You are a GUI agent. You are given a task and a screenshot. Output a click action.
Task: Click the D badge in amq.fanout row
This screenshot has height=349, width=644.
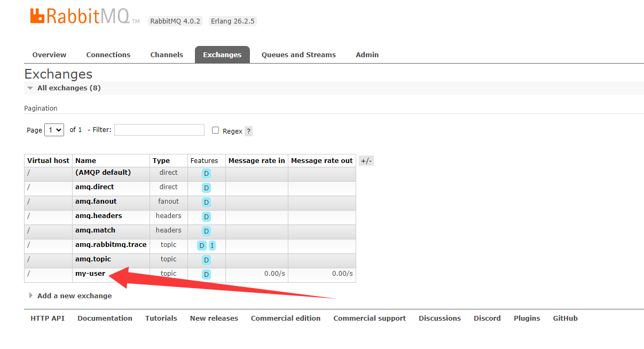click(x=206, y=202)
